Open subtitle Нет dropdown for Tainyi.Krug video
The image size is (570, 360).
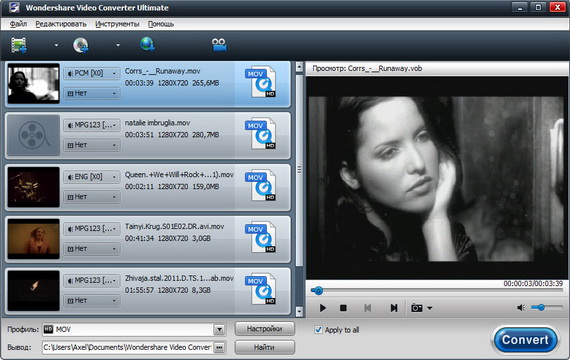coord(92,249)
